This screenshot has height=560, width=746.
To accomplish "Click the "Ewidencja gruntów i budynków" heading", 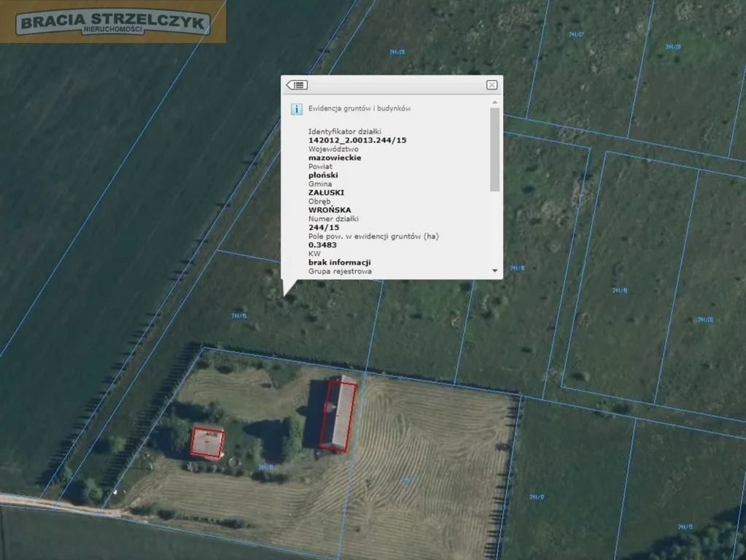I will 359,109.
